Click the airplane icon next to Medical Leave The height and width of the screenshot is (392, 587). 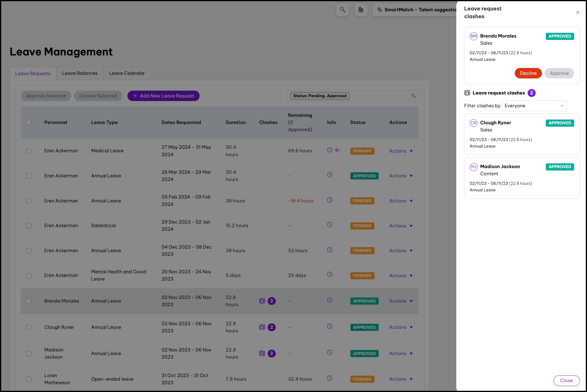(338, 150)
